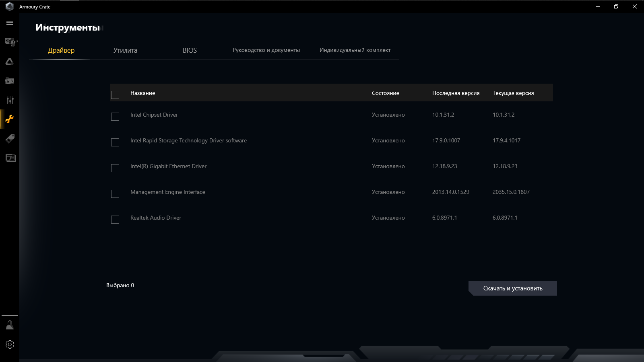Restore down the Armoury Crate window
This screenshot has width=644, height=362.
click(616, 6)
